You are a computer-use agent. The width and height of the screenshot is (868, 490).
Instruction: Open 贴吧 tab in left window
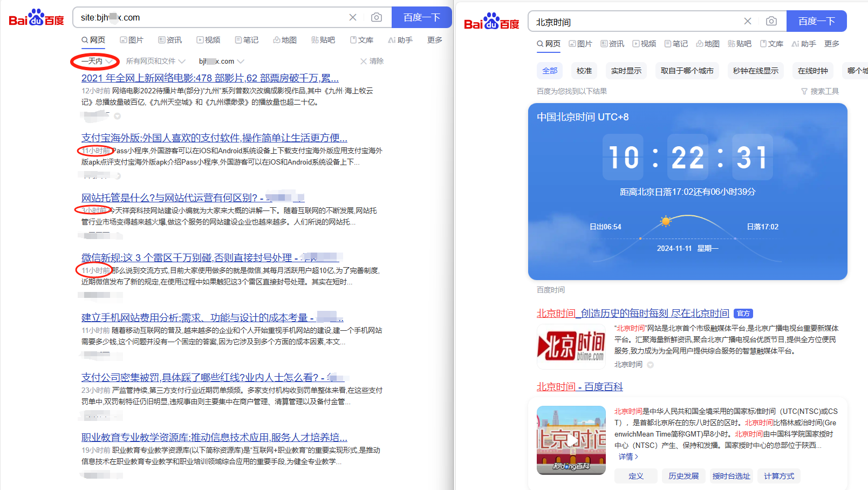[x=323, y=40]
